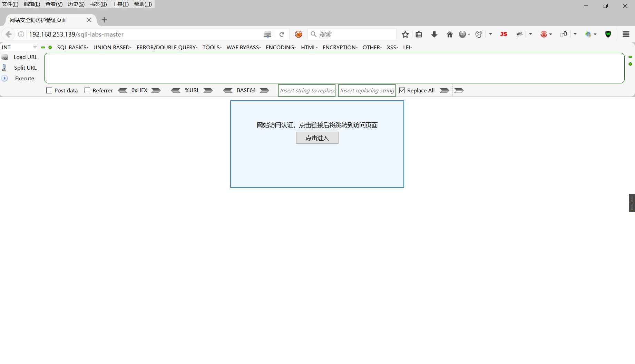Click the Execute play icon
The height and width of the screenshot is (364, 635).
click(4, 78)
